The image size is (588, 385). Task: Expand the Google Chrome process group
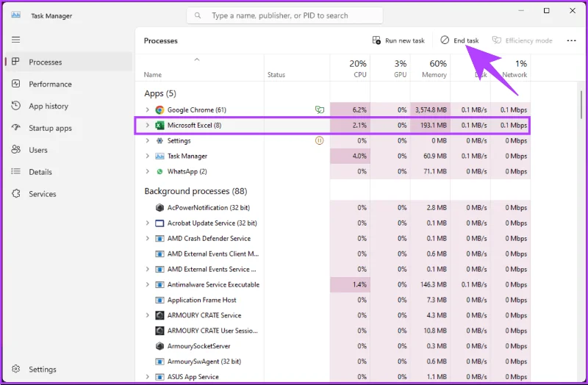[148, 109]
